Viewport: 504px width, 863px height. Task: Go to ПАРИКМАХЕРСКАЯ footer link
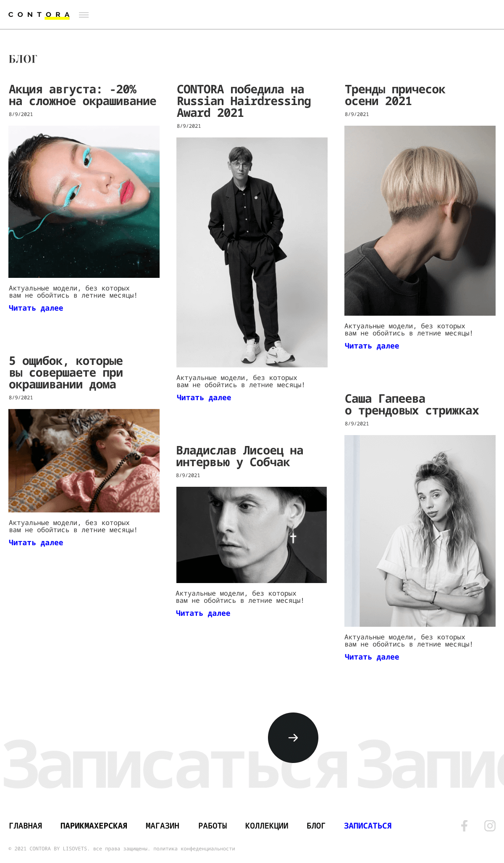[94, 826]
